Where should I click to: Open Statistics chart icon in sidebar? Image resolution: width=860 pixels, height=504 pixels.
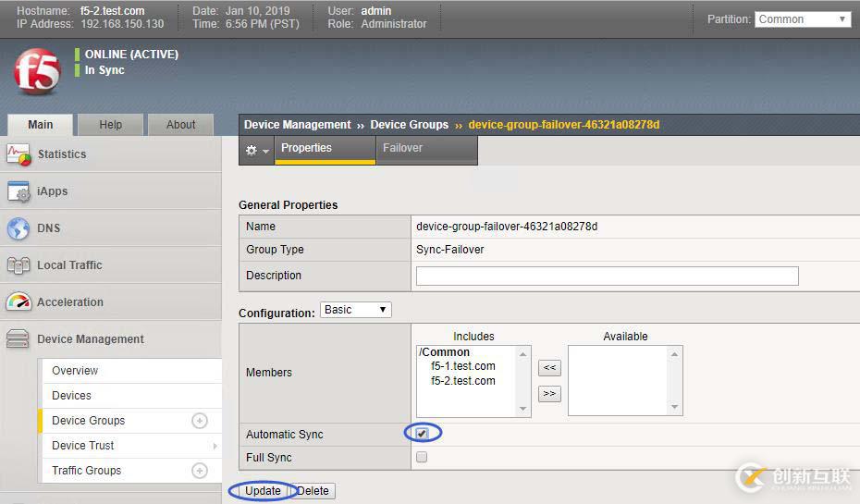pyautogui.click(x=18, y=154)
